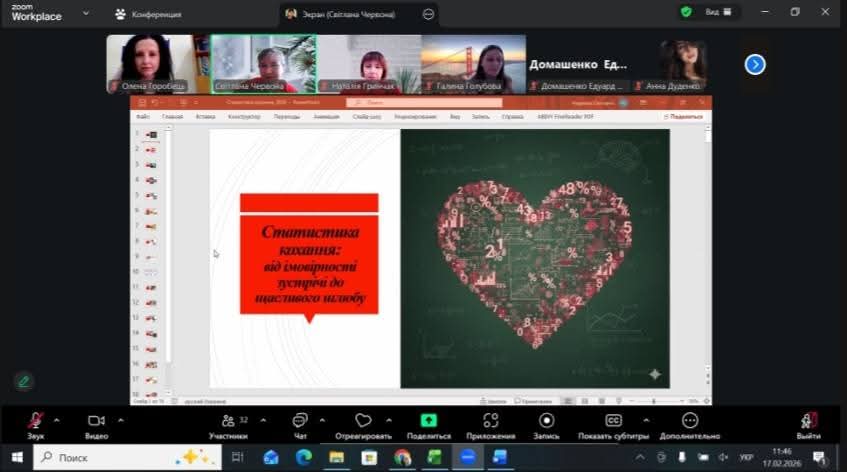Click the green pencil annotation icon
The width and height of the screenshot is (847, 472).
pyautogui.click(x=23, y=381)
